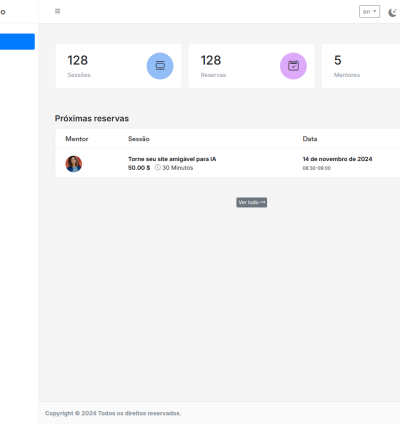
Task: Click the purple Reservas calendar icon
Action: [293, 66]
